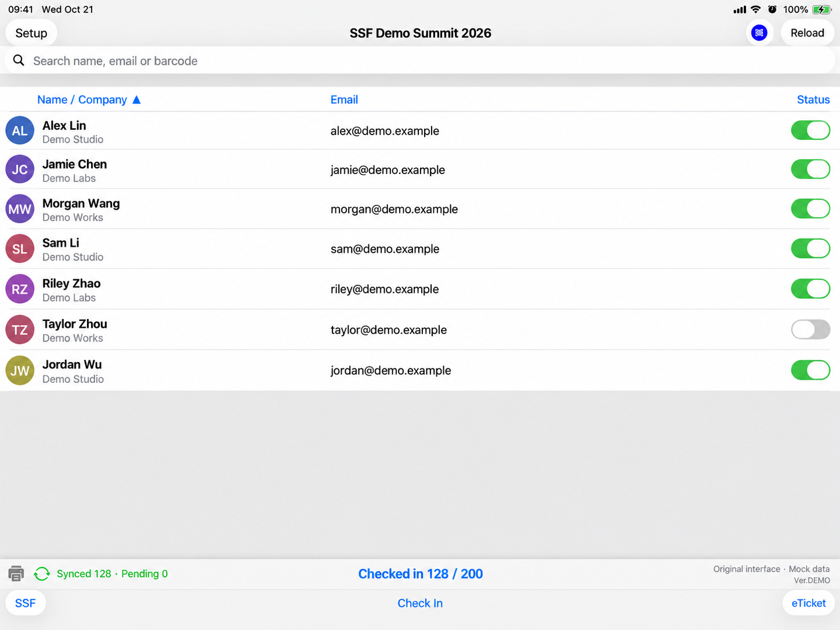The width and height of the screenshot is (840, 630).
Task: Enable Taylor Zhou's check-in status
Action: 810,330
